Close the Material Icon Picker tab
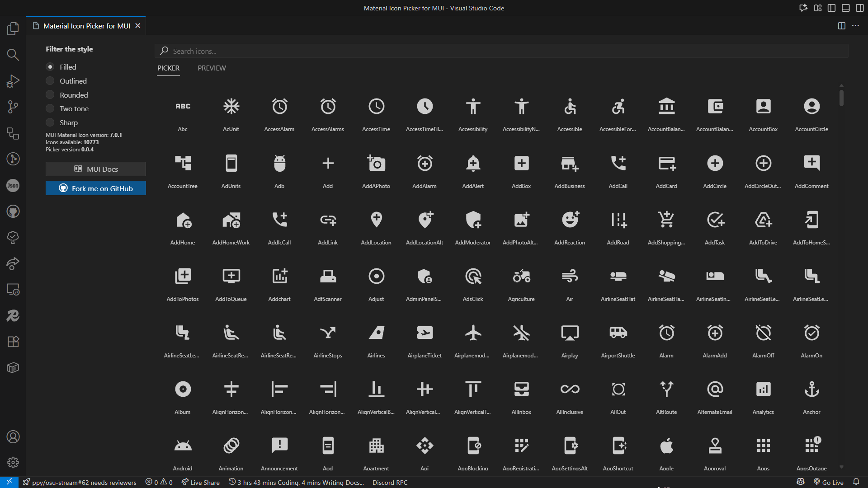Viewport: 868px width, 488px height. 138,26
